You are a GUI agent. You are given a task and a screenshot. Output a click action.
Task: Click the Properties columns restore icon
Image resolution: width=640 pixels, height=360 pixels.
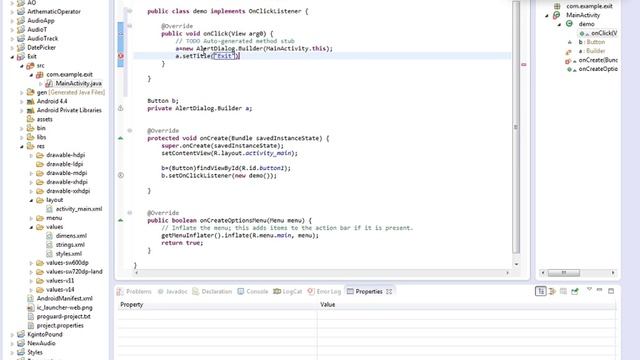pos(563,291)
